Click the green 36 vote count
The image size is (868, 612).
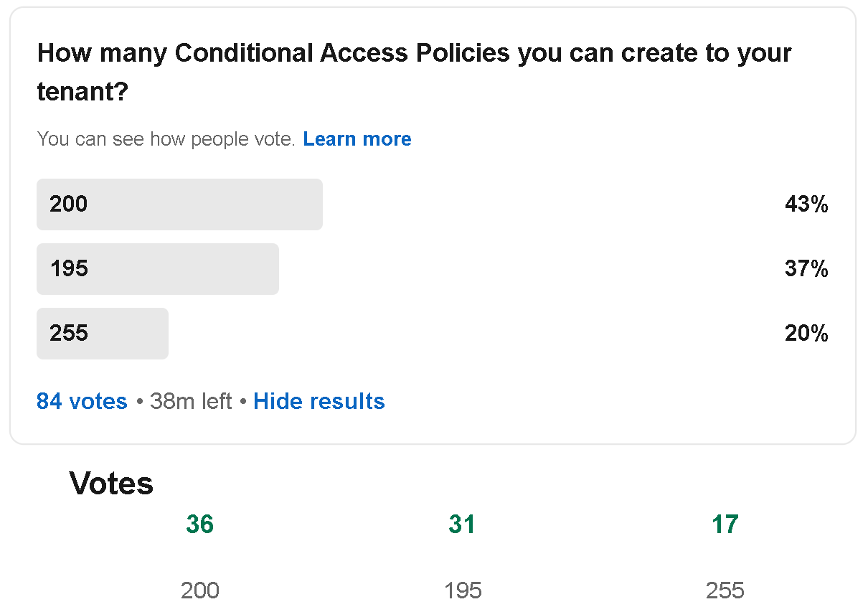[x=199, y=524]
